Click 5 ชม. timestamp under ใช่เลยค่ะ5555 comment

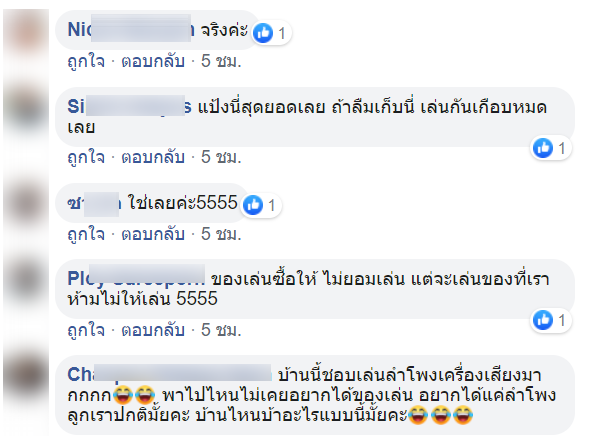coord(221,234)
